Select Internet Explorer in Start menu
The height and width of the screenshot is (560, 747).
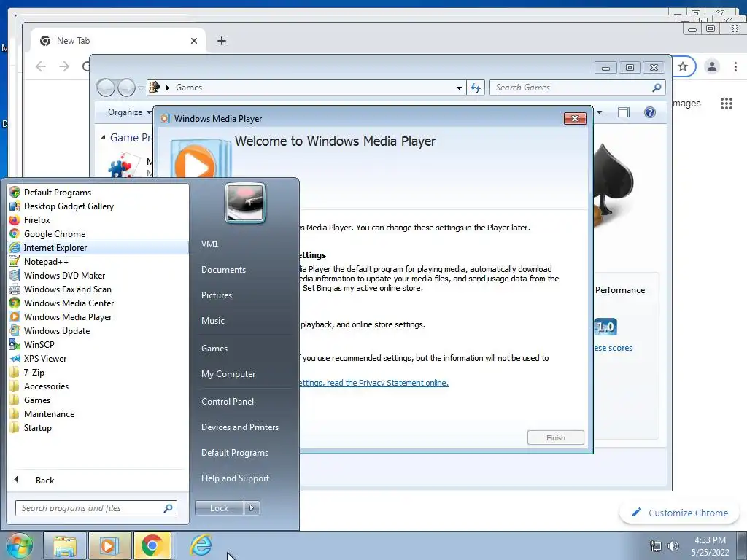98,248
